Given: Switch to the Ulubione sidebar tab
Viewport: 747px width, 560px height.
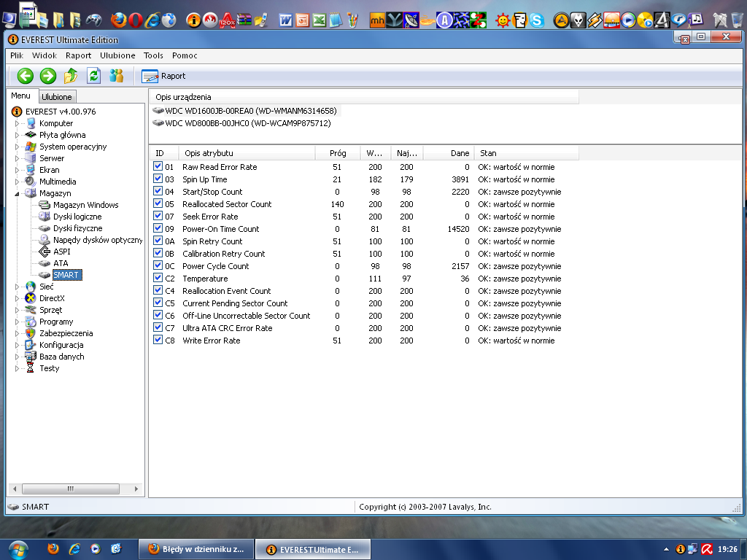Looking at the screenshot, I should (57, 97).
